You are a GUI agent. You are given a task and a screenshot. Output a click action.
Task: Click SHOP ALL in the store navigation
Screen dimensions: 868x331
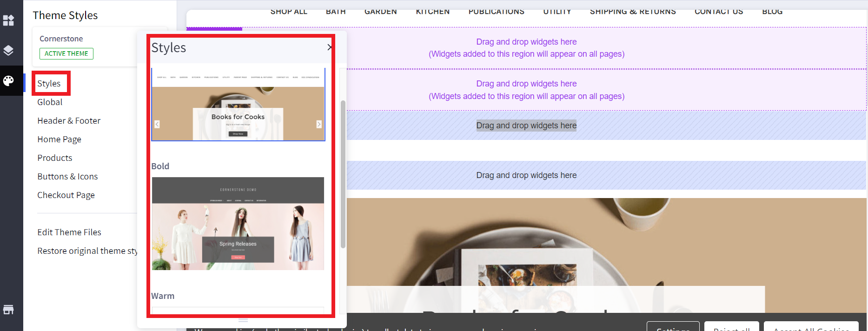pos(289,12)
